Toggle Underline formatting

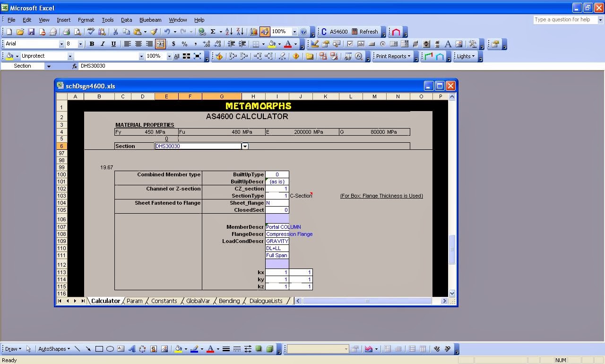coord(113,44)
